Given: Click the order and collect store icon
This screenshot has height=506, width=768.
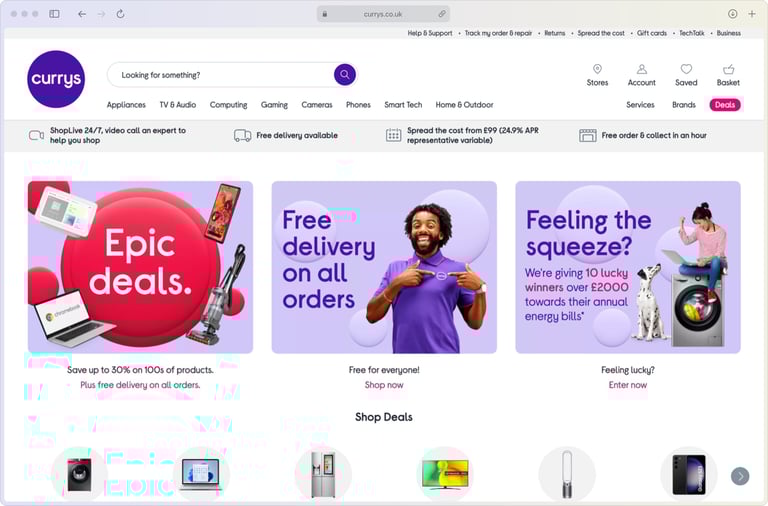Looking at the screenshot, I should click(587, 135).
